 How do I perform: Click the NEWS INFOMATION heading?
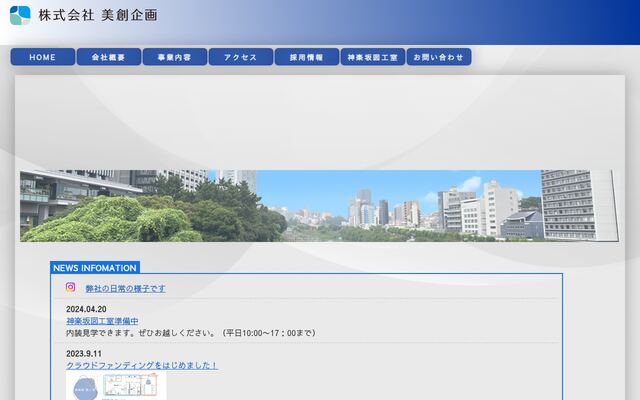[x=95, y=268]
